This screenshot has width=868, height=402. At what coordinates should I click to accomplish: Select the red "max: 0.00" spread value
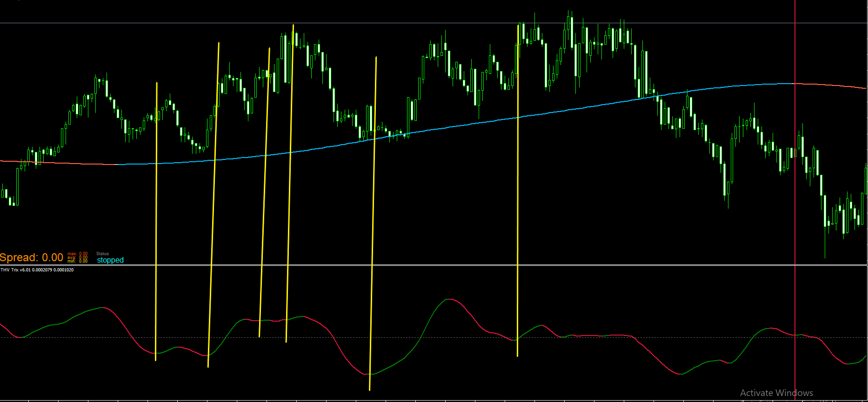(x=78, y=254)
